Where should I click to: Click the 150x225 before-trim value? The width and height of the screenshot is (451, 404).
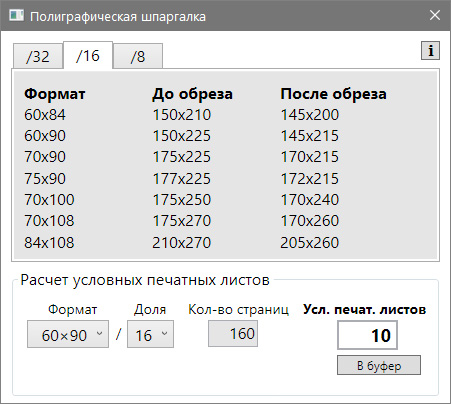182,136
